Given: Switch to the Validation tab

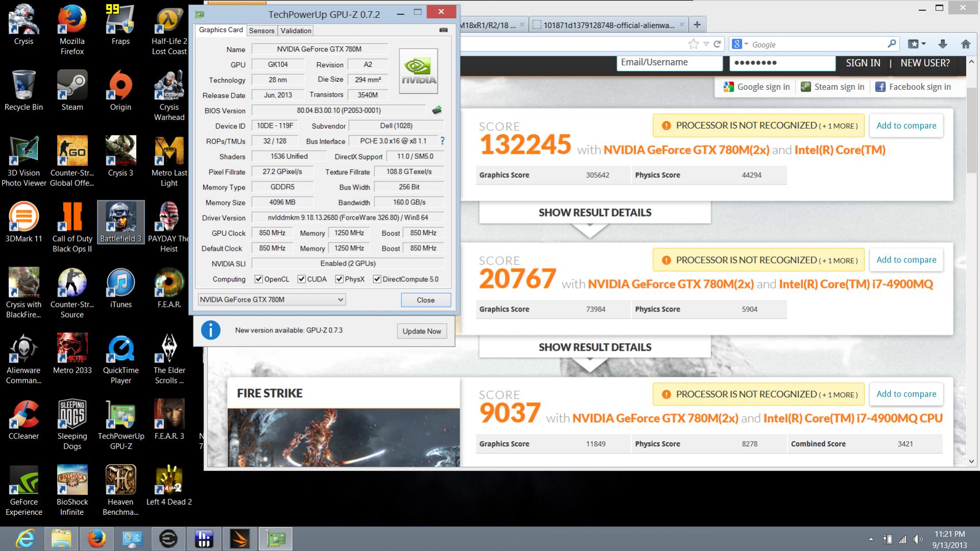Looking at the screenshot, I should [296, 31].
